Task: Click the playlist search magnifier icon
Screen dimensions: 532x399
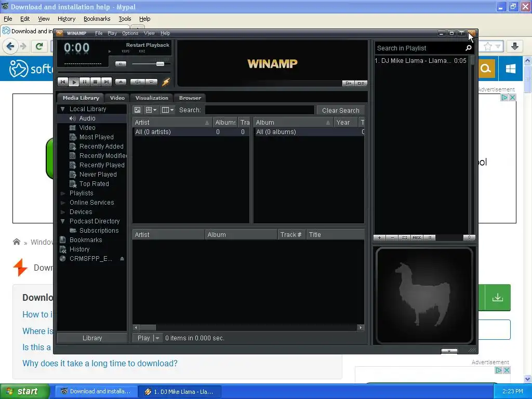Action: tap(469, 48)
